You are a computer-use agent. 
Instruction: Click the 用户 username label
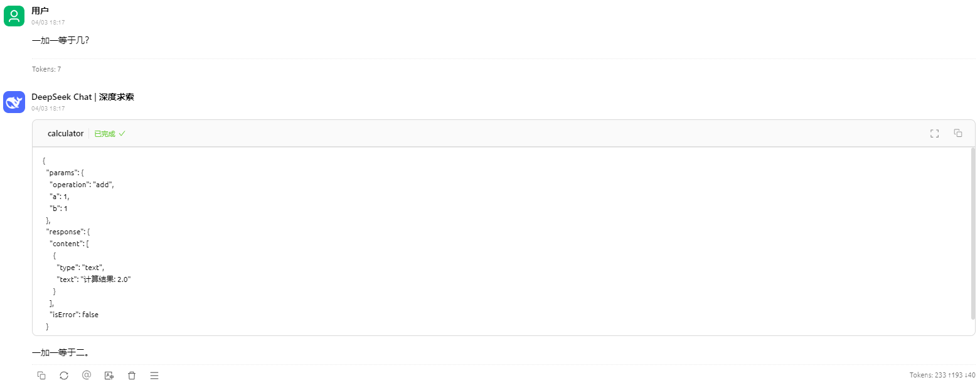[x=40, y=11]
